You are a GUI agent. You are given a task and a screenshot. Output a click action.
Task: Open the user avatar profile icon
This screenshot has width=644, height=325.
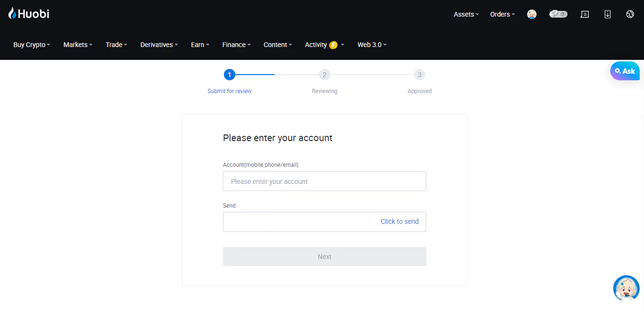tap(532, 14)
